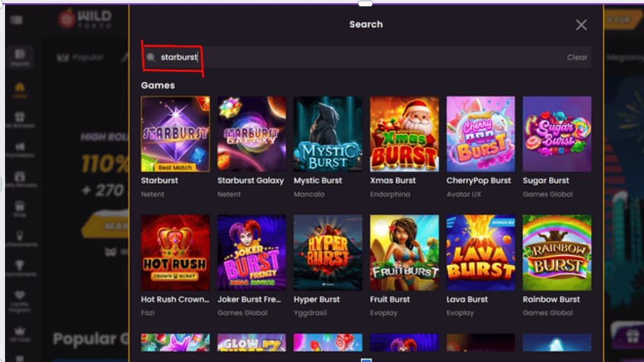Click the 'Fazi' provider label

point(147,313)
